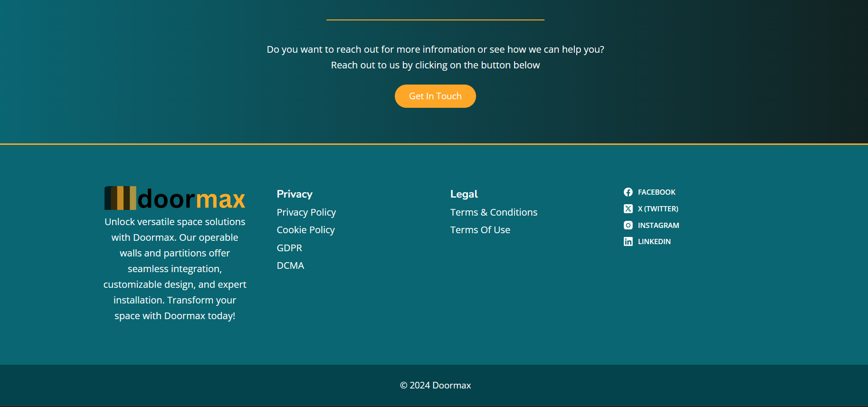Image resolution: width=868 pixels, height=407 pixels.
Task: Click the Instagram camera icon
Action: (628, 225)
